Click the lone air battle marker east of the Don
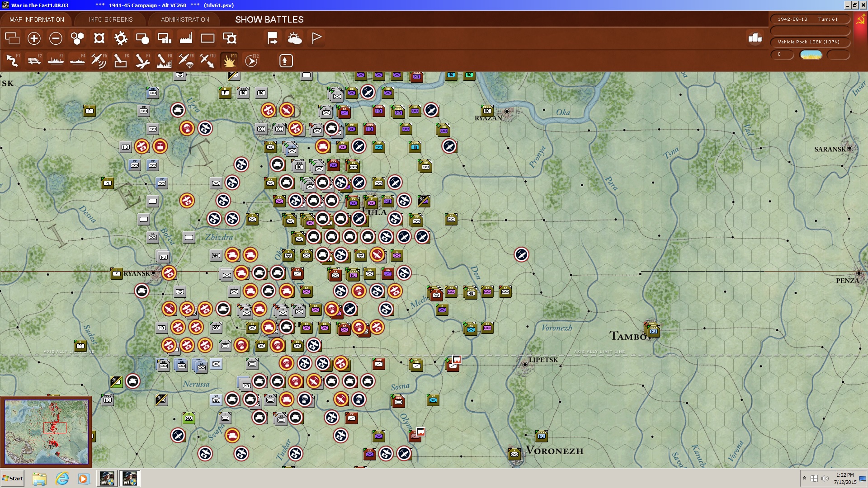Viewport: 868px width, 488px height. pyautogui.click(x=521, y=255)
